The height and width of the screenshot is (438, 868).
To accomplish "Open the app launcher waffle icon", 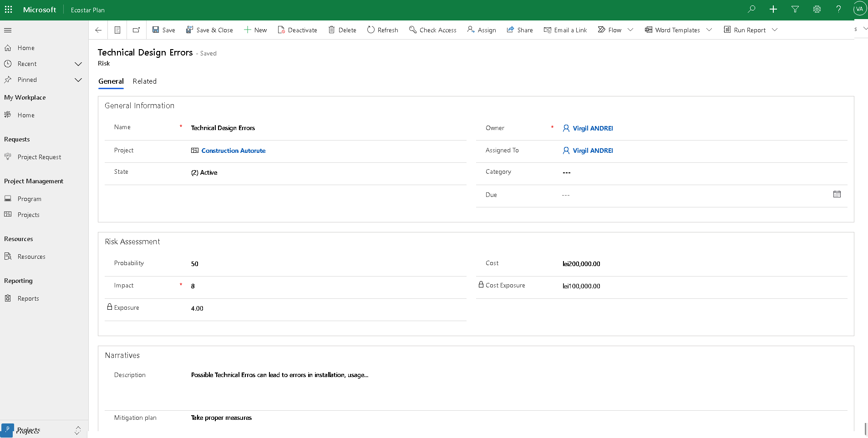I will 9,10.
